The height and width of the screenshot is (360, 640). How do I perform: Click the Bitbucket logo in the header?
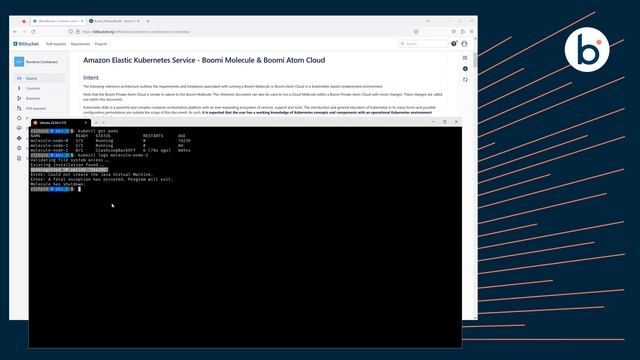pyautogui.click(x=26, y=44)
